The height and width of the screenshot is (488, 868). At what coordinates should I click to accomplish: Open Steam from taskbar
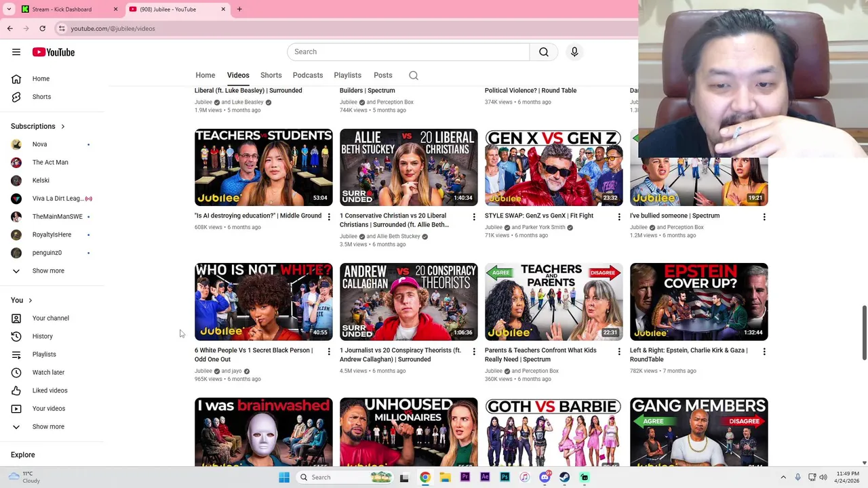[564, 477]
